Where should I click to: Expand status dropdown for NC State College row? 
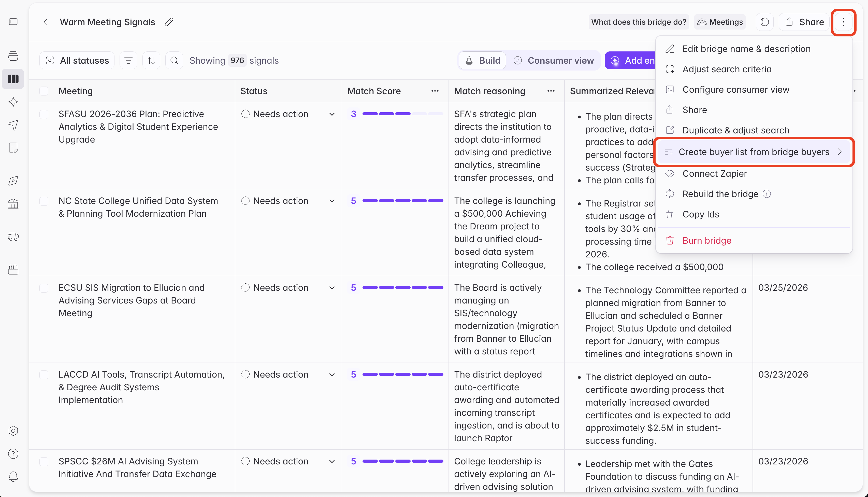(x=332, y=201)
